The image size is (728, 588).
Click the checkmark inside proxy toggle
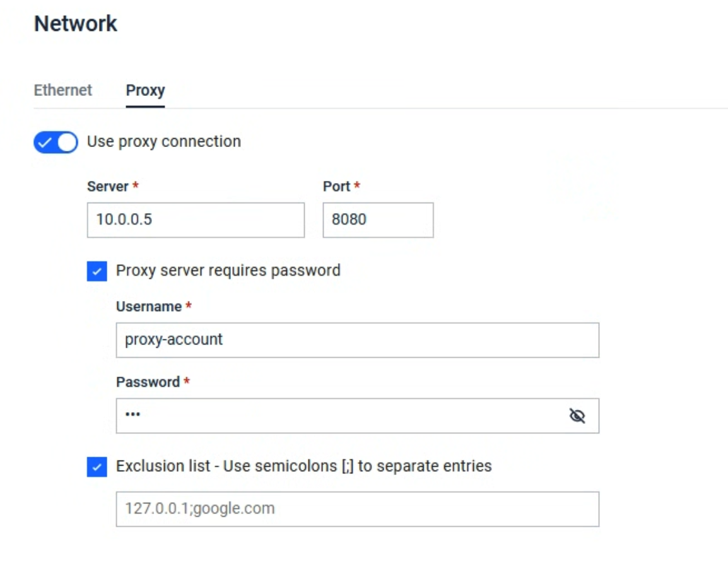tap(45, 142)
